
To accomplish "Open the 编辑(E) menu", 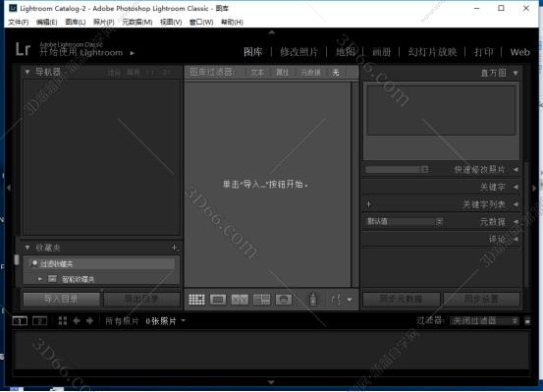I will [x=47, y=23].
